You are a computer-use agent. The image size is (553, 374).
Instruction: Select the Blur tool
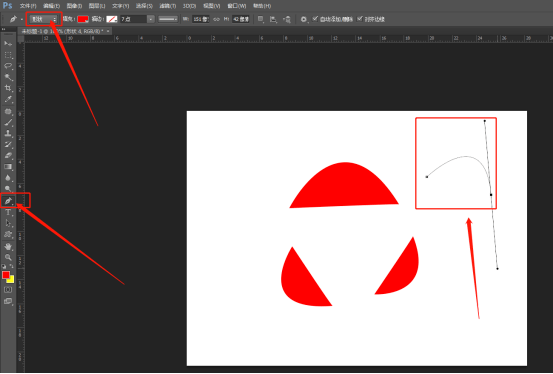[8, 178]
